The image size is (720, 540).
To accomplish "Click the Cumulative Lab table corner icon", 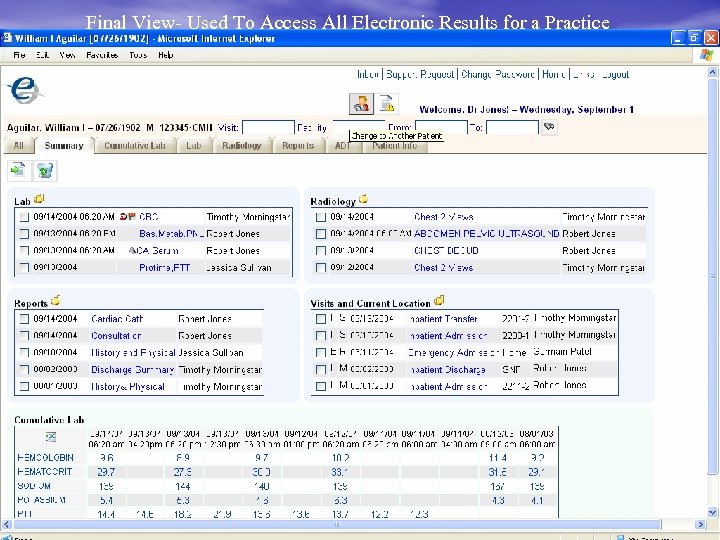I will [x=51, y=437].
